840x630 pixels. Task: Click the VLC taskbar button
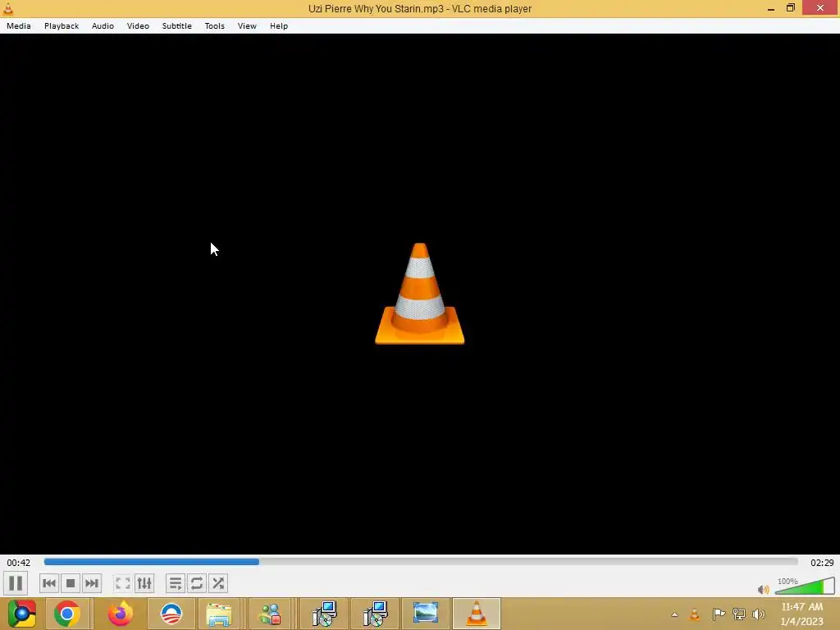tap(477, 614)
